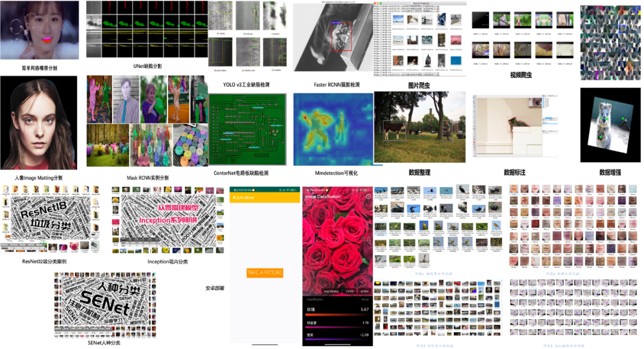Open the portrait matting woman on black

tap(39, 122)
